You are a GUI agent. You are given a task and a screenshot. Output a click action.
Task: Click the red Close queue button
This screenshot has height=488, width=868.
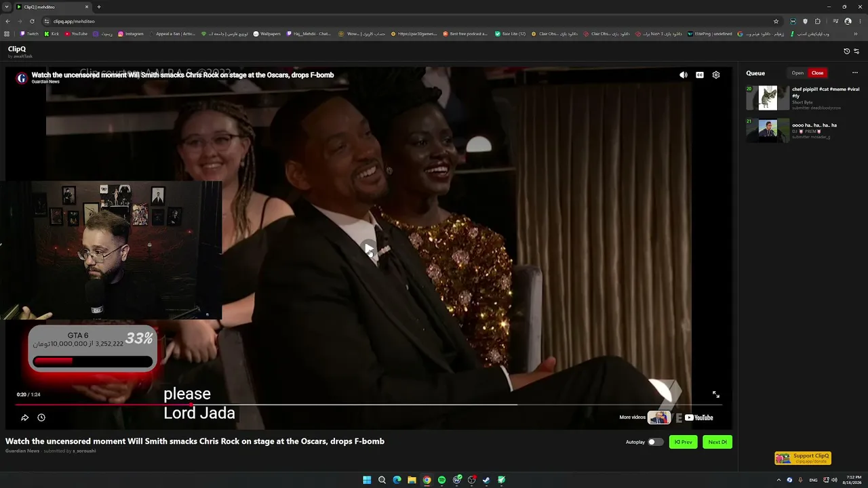tap(817, 73)
